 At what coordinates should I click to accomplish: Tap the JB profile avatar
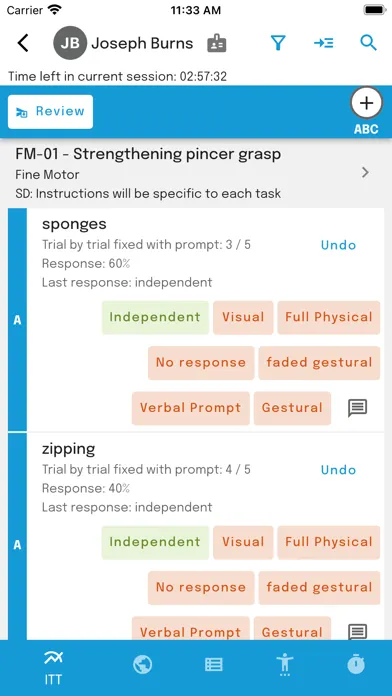70,43
